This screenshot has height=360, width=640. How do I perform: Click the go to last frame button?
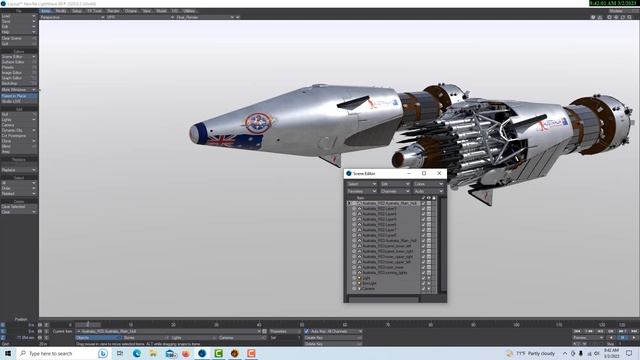(x=634, y=331)
